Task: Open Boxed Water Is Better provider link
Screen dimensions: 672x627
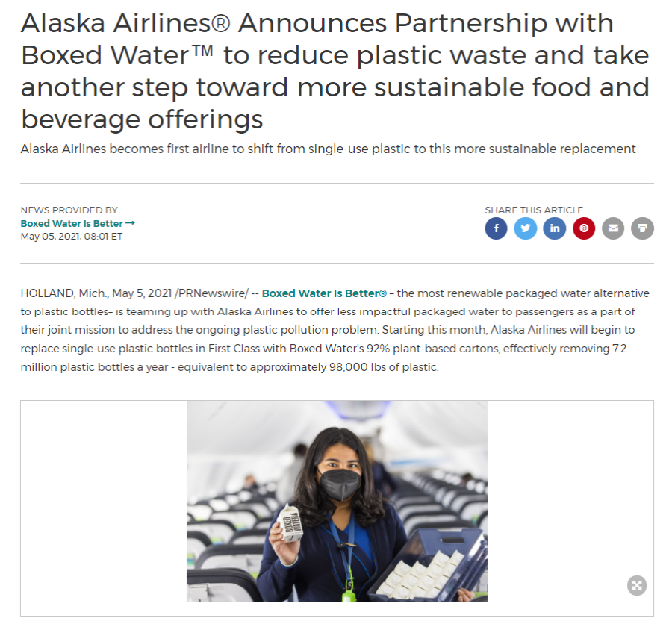Action: pos(72,224)
